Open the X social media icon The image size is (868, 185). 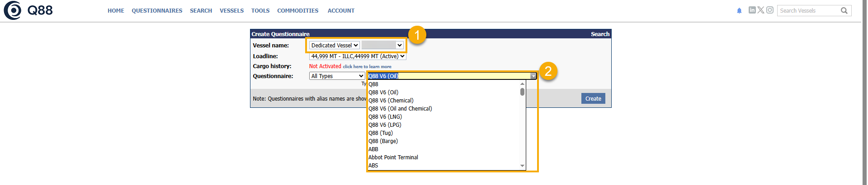761,10
